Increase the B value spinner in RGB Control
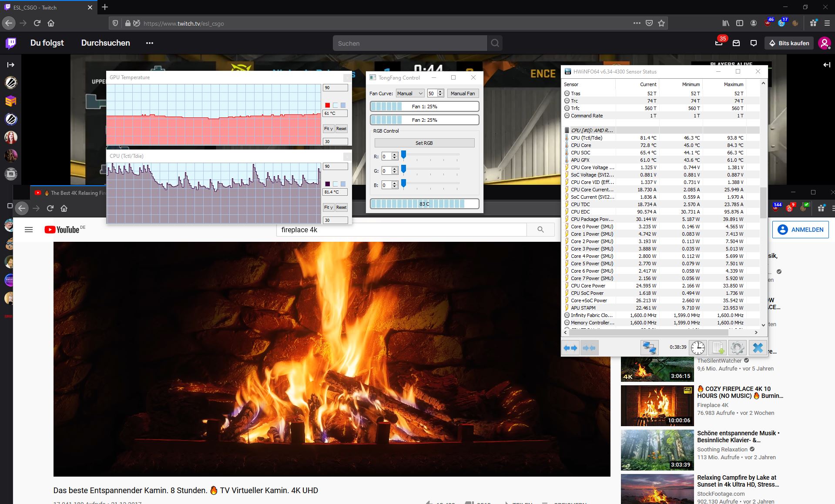 pos(395,183)
